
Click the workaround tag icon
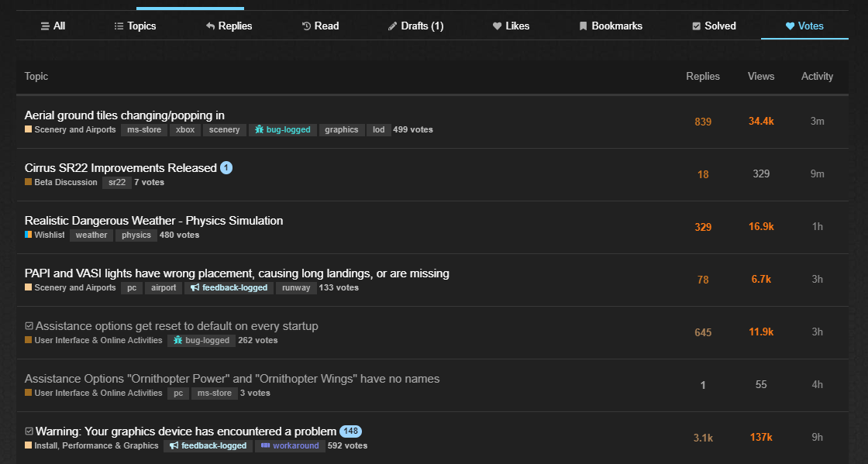coord(265,445)
